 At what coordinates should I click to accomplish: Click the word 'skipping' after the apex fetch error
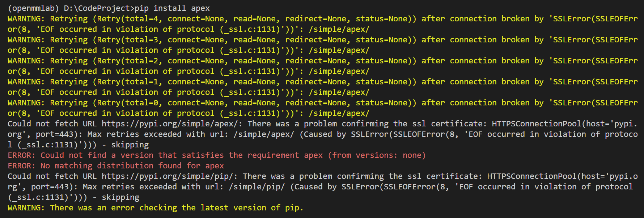coord(130,145)
